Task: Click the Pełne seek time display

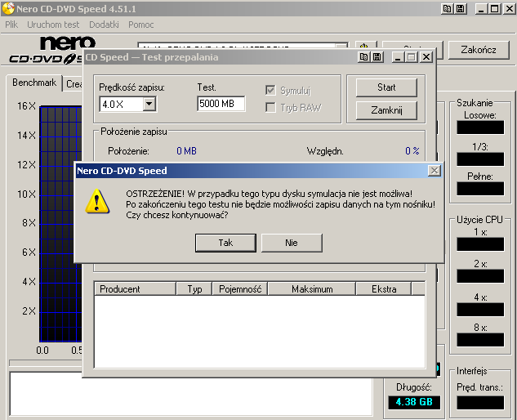Action: [x=480, y=189]
